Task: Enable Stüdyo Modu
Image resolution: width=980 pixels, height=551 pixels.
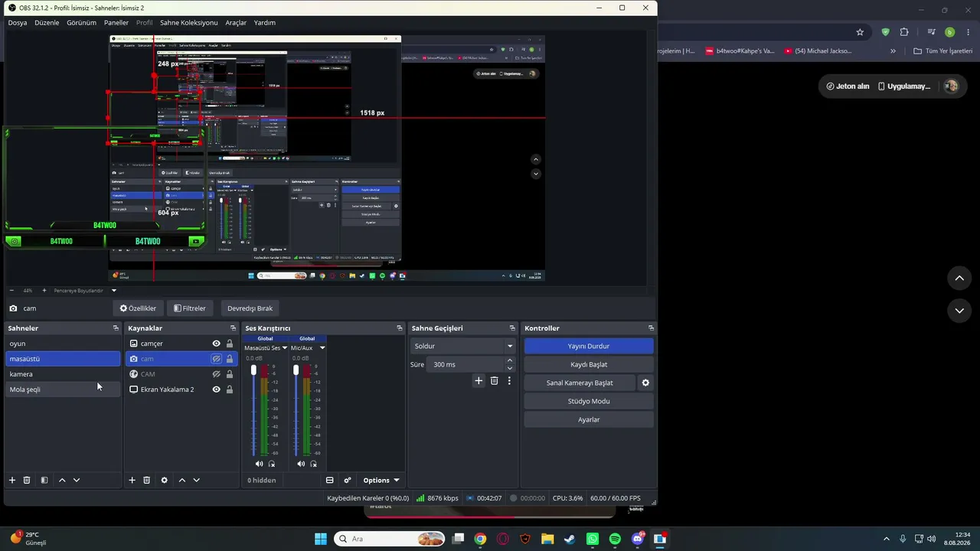Action: tap(589, 401)
